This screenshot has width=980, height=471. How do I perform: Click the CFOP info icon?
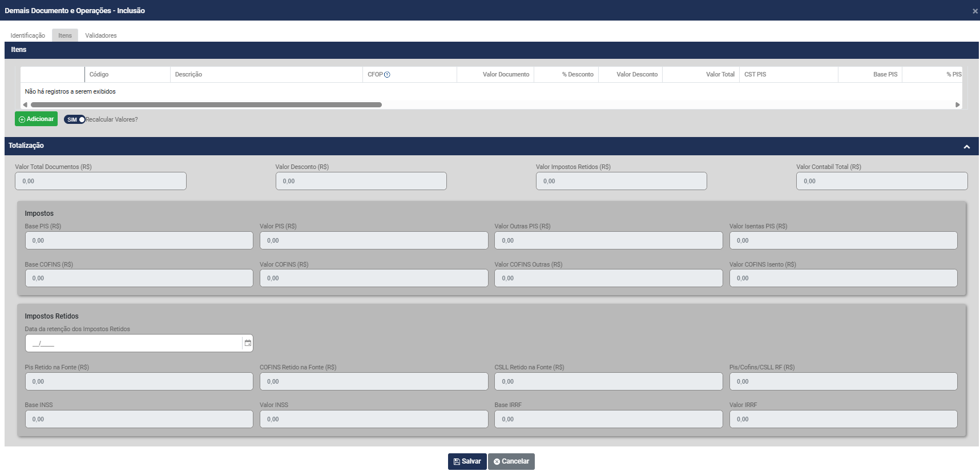[387, 75]
